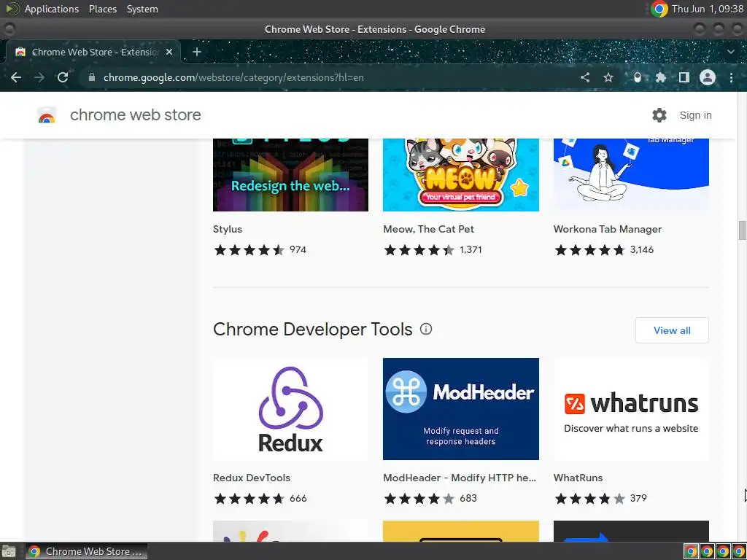Click the Workona Tab Manager title

click(608, 229)
